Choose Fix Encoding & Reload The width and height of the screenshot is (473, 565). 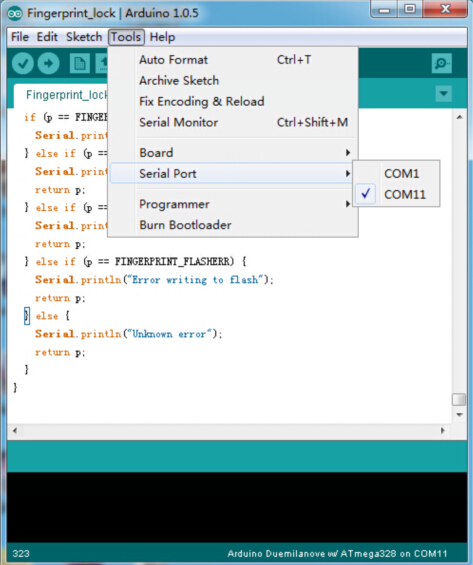(x=232, y=102)
